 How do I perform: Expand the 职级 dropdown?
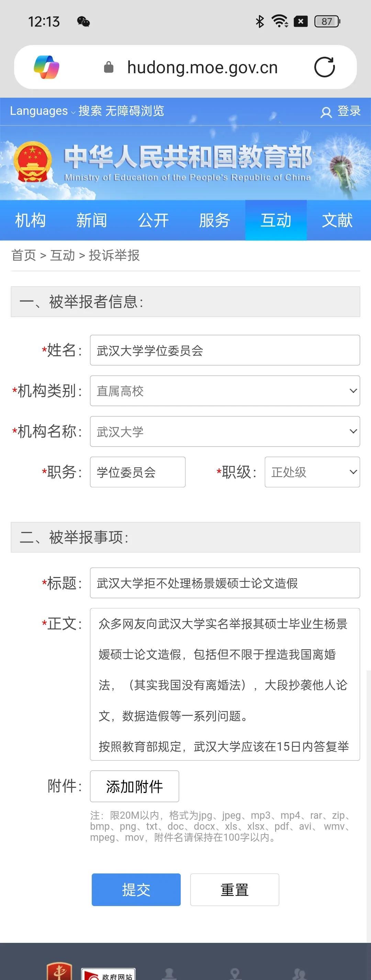(x=312, y=472)
